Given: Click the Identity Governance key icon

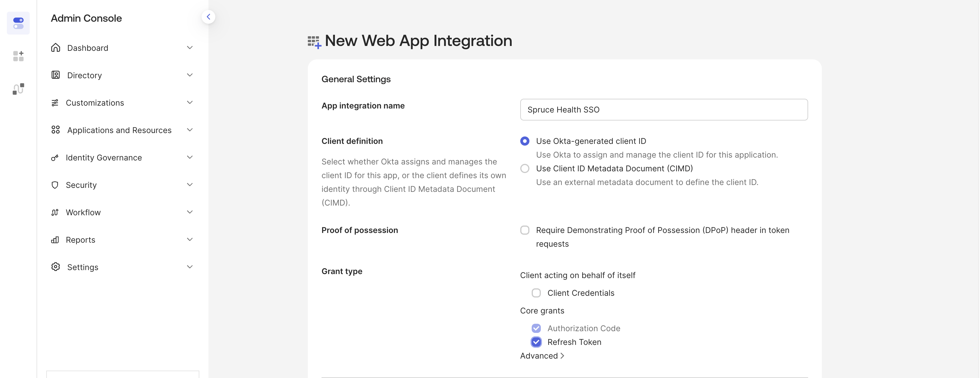Looking at the screenshot, I should pyautogui.click(x=55, y=157).
